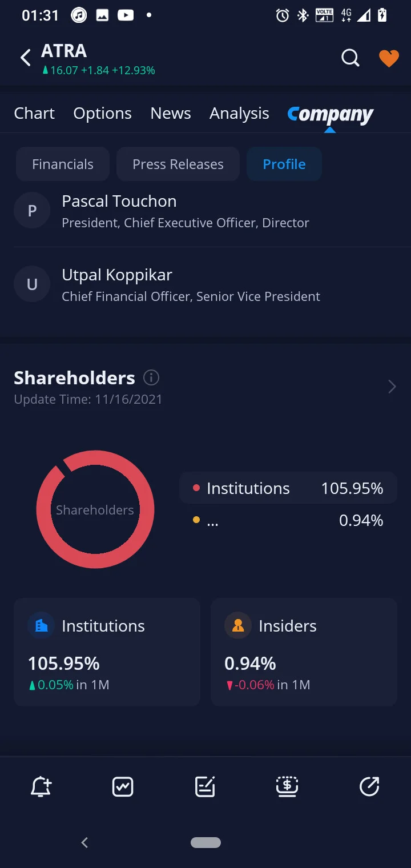Screen dimensions: 411x868
Task: Toggle the orange heart favorite icon
Action: [389, 58]
